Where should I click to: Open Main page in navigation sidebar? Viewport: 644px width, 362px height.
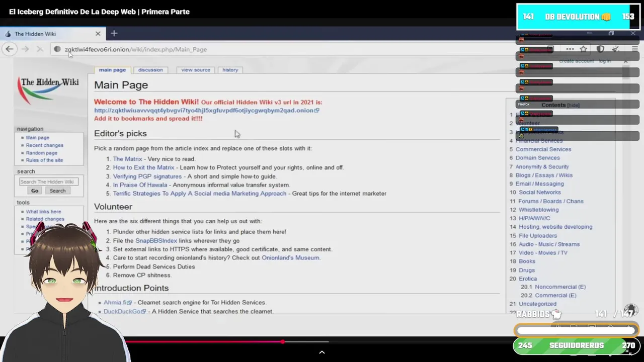[38, 138]
